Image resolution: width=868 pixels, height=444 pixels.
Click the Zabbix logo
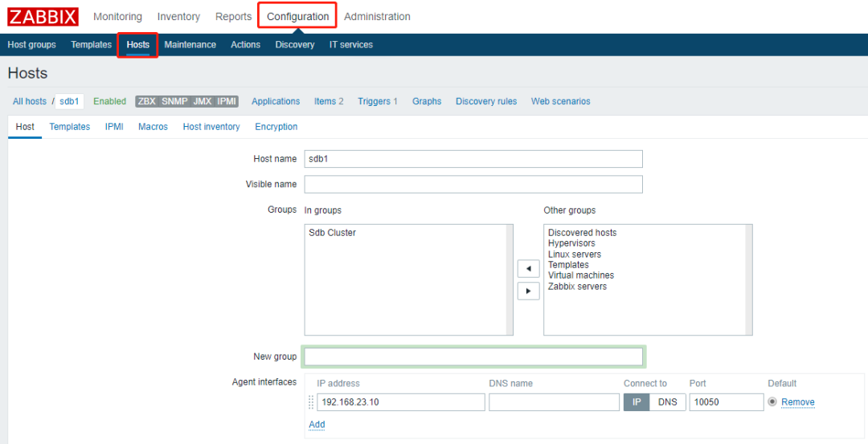pos(43,17)
